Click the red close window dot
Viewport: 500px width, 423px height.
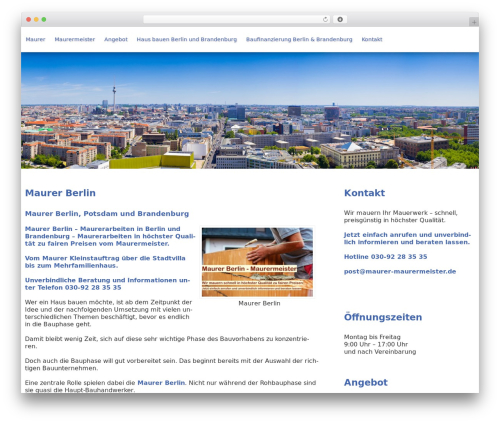pyautogui.click(x=29, y=19)
